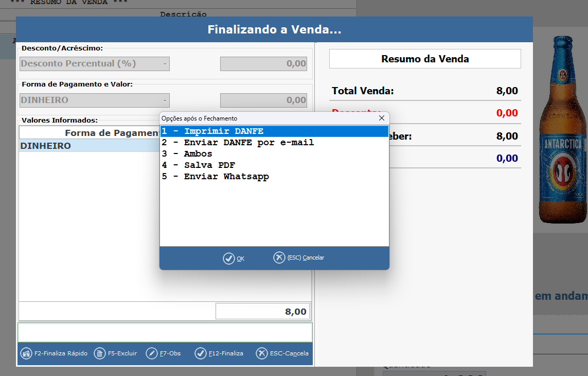
Task: Click the empty green-bordered text field
Action: (165, 332)
